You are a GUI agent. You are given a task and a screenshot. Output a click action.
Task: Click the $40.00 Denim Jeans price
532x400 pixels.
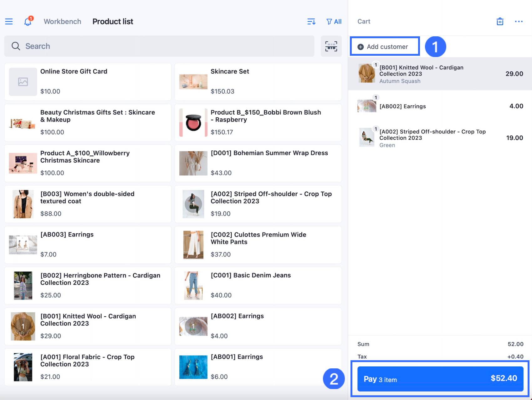pyautogui.click(x=221, y=295)
